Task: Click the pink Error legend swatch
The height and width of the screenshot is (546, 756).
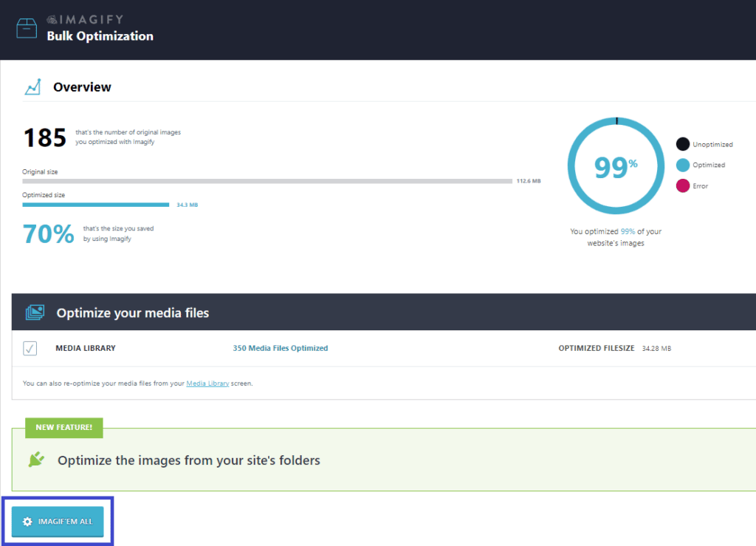Action: tap(683, 185)
